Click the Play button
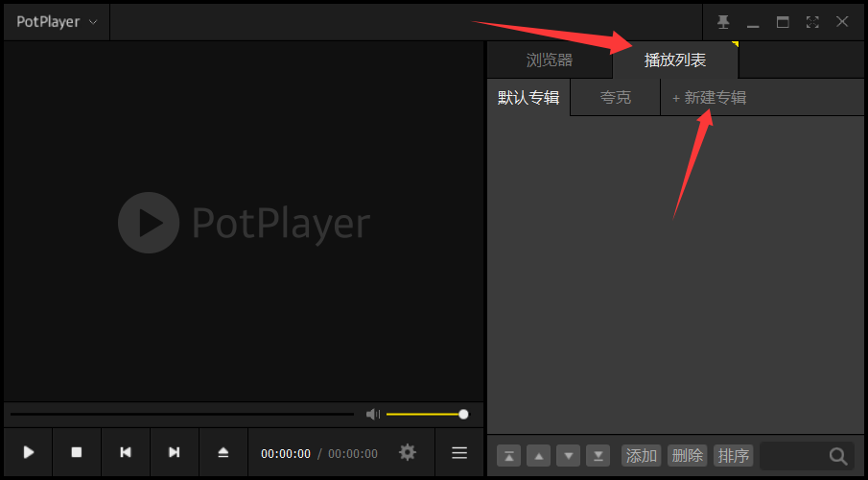The width and height of the screenshot is (868, 480). [29, 452]
